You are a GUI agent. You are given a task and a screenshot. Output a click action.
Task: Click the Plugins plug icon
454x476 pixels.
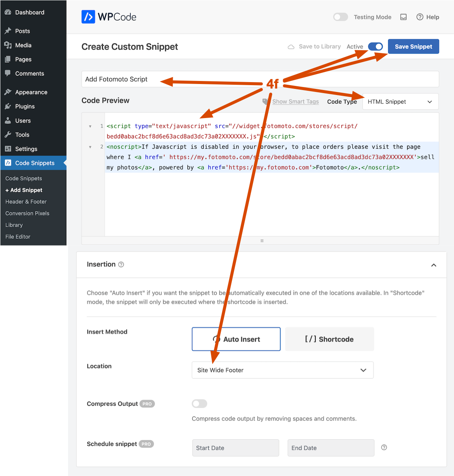point(8,106)
